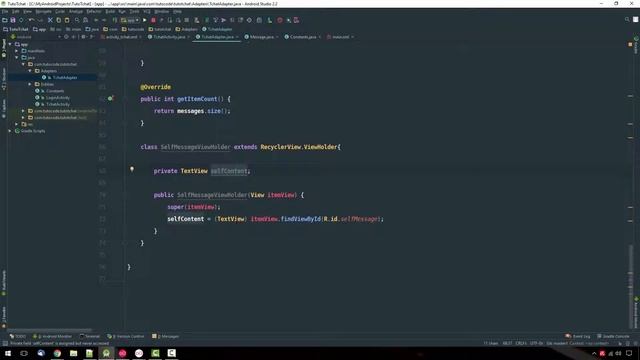Click the Save All toolbar icon
The height and width of the screenshot is (360, 640).
coord(13,20)
